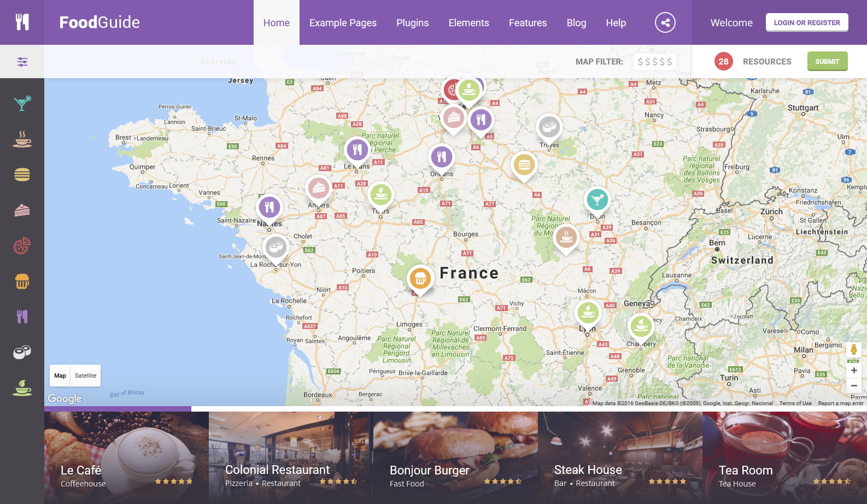Open the restaurant marker at Le Mans
Screen dimensions: 867x504
click(358, 150)
